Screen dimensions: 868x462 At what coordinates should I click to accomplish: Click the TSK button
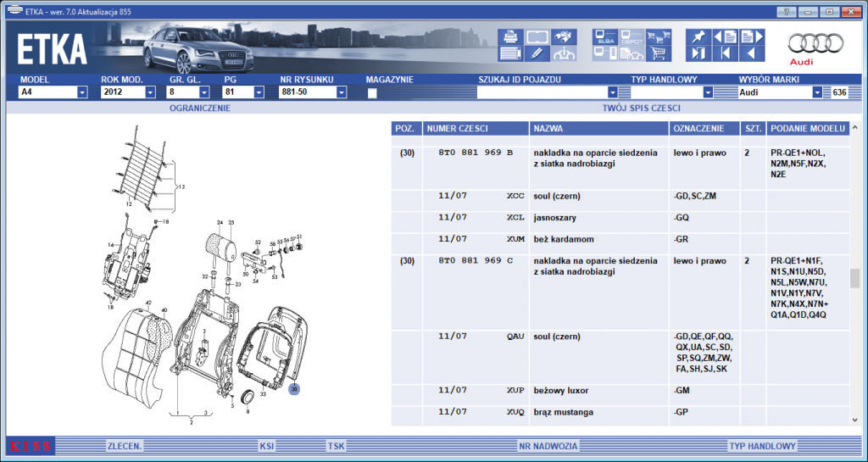(336, 446)
